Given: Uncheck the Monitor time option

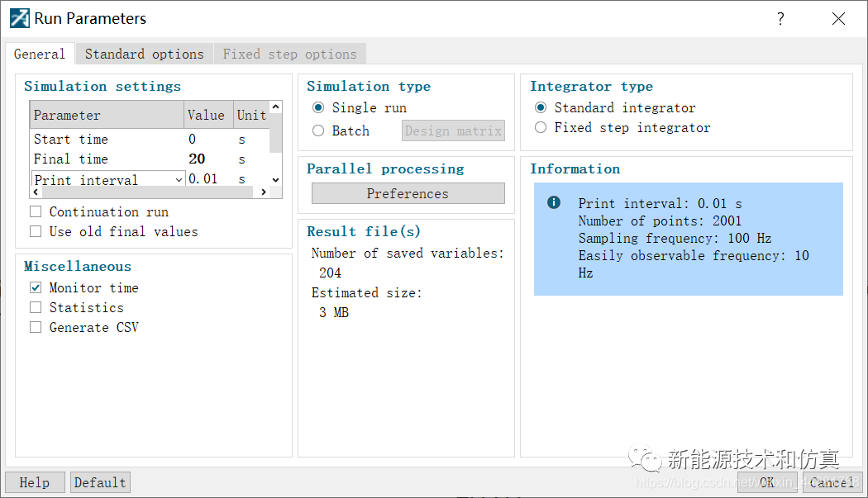Looking at the screenshot, I should [36, 288].
